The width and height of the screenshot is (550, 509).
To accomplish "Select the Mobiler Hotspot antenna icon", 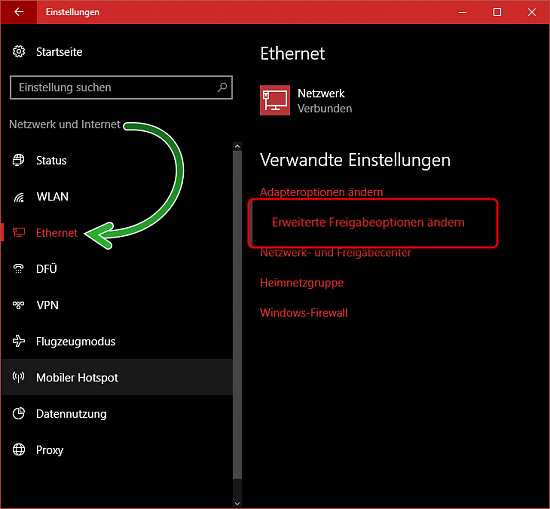I will pyautogui.click(x=19, y=377).
